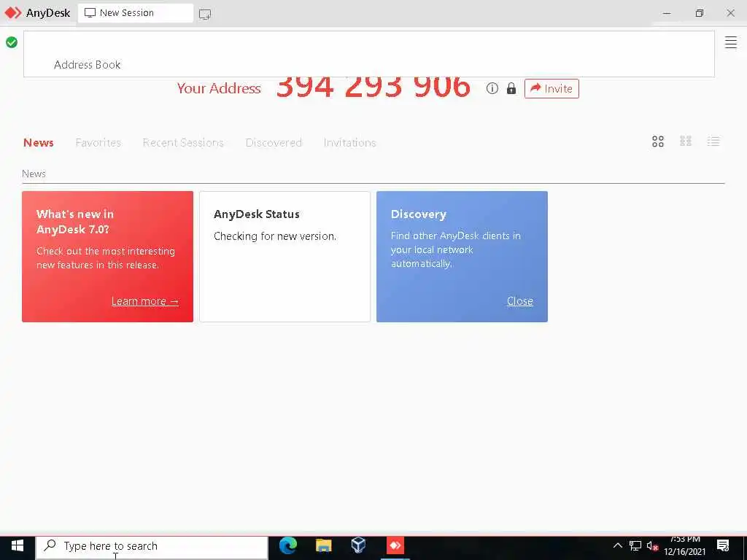The width and height of the screenshot is (747, 560).
Task: Click the Invite button
Action: click(x=551, y=88)
